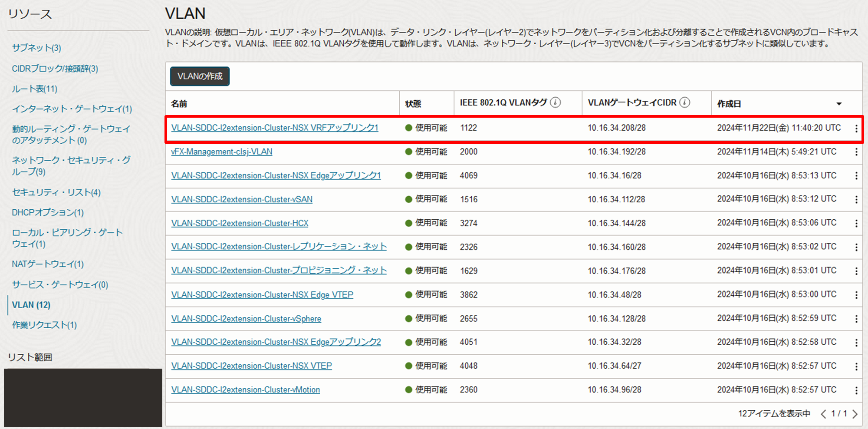This screenshot has height=429, width=868.
Task: Open 作業リクエスト(1) resource
Action: (44, 325)
